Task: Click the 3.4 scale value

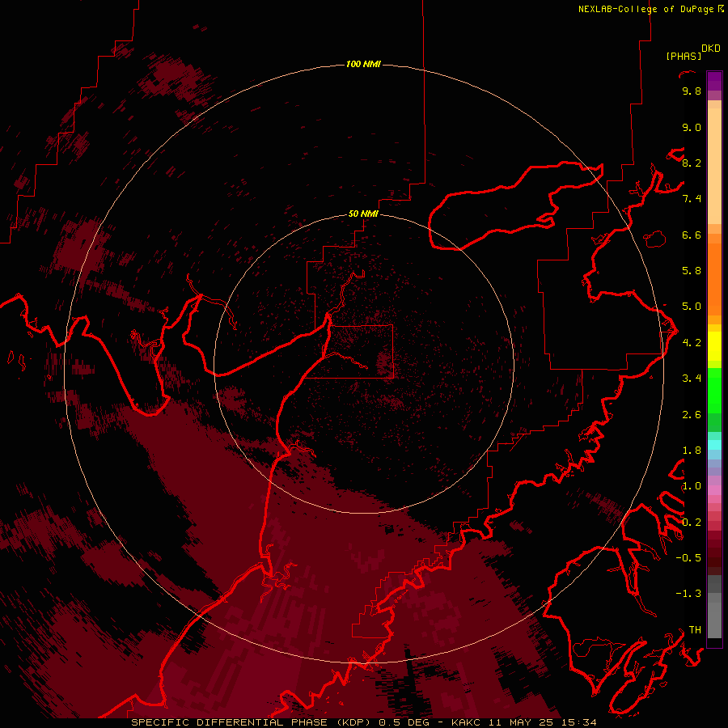Action: [x=692, y=379]
